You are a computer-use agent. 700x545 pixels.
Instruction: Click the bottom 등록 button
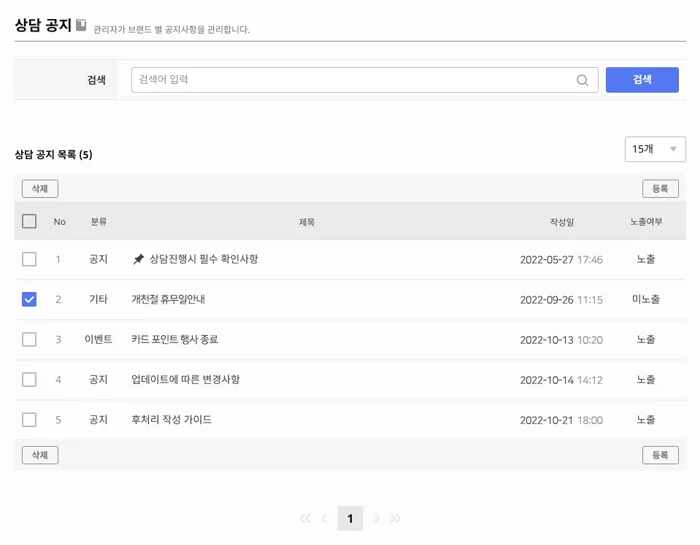click(660, 455)
